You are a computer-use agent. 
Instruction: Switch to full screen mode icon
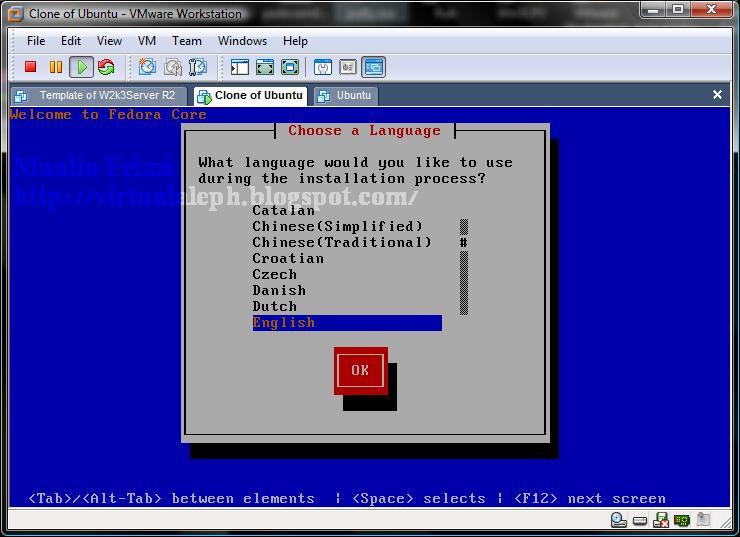(x=265, y=67)
